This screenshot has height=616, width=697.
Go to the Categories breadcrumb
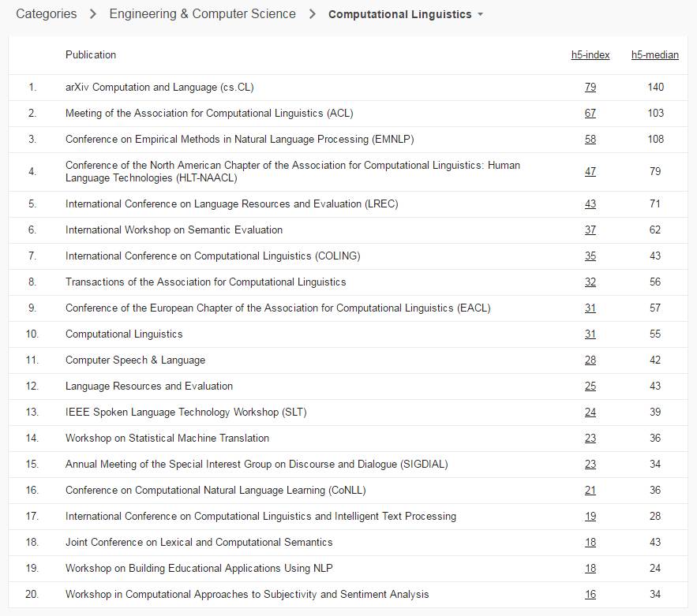point(47,14)
